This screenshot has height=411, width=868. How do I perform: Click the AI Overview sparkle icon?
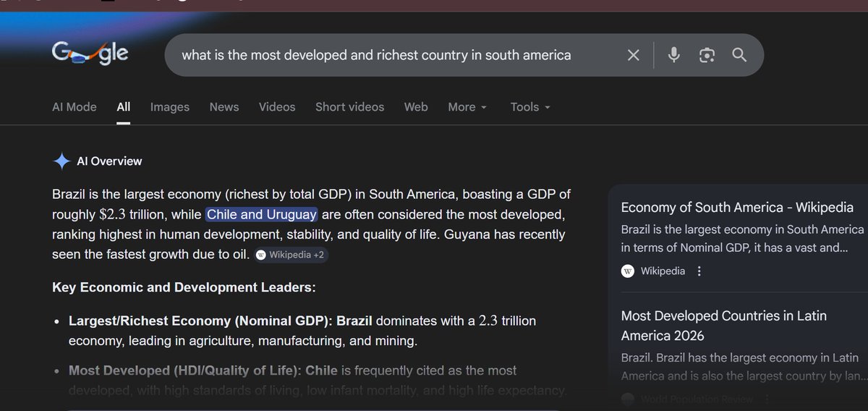pos(62,161)
